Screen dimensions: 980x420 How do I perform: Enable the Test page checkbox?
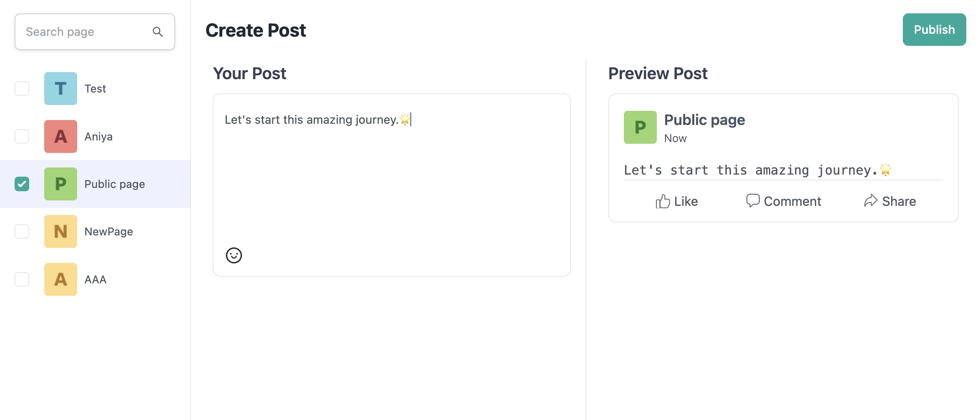[x=22, y=89]
